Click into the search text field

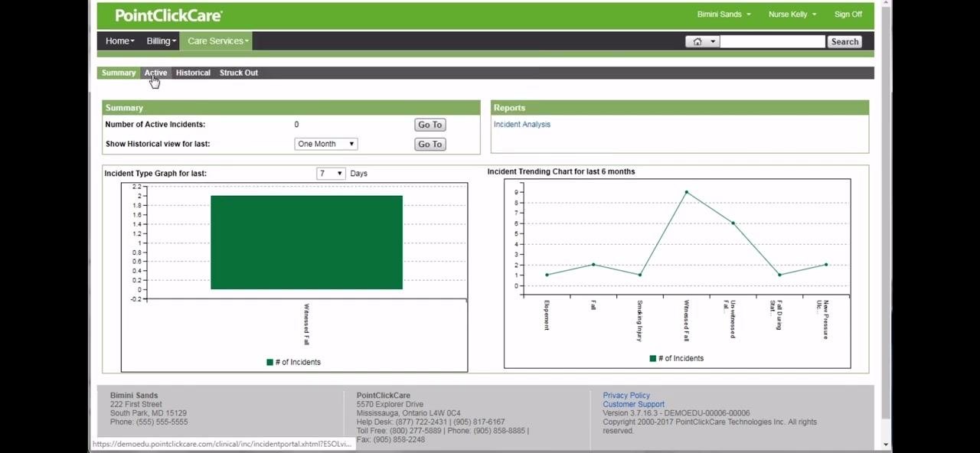click(772, 41)
